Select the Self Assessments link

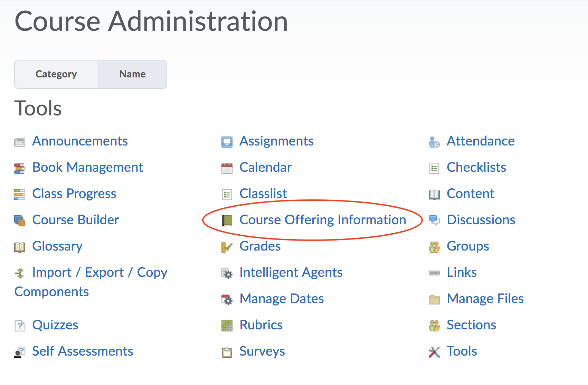point(82,351)
